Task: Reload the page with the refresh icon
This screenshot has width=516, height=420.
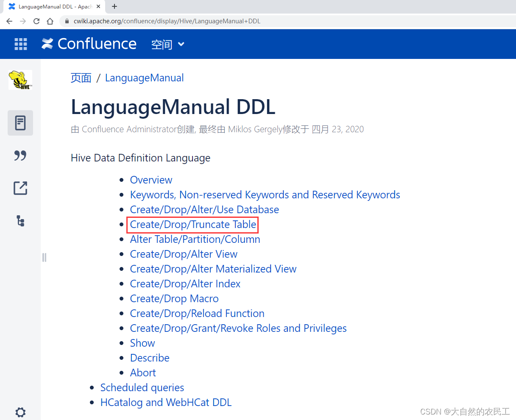Action: click(x=36, y=21)
